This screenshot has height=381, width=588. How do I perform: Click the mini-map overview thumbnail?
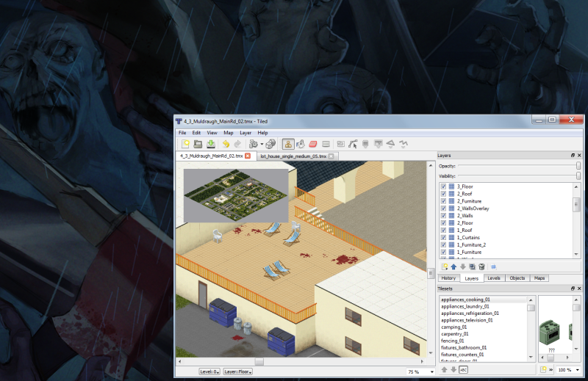(236, 195)
